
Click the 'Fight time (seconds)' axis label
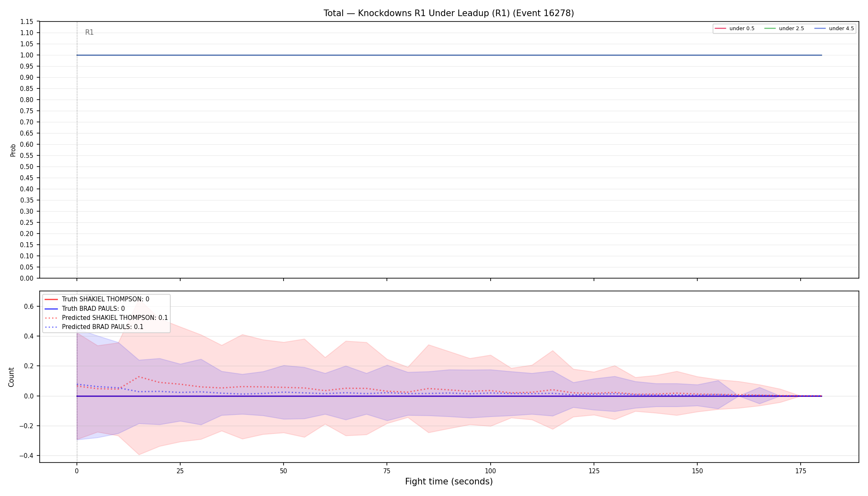449,482
